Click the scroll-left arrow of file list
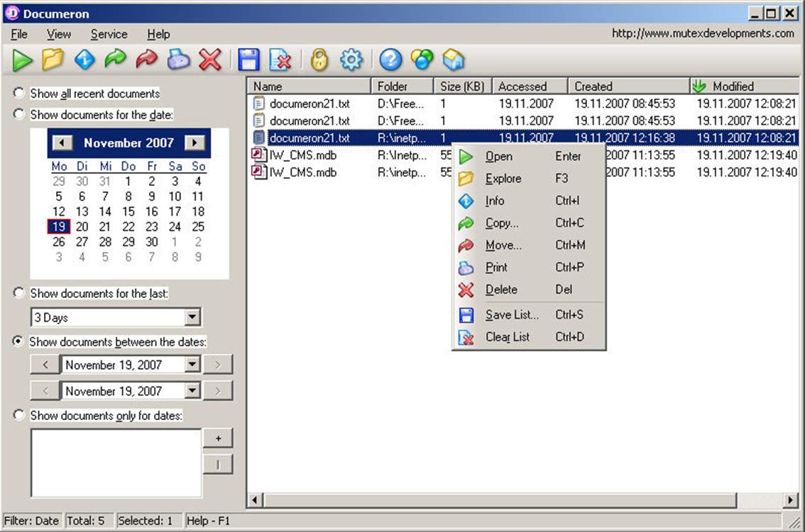The image size is (805, 532). (255, 499)
